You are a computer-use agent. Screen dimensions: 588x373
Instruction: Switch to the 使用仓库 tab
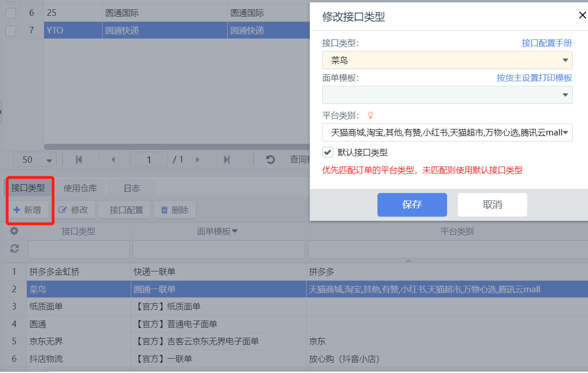click(80, 188)
